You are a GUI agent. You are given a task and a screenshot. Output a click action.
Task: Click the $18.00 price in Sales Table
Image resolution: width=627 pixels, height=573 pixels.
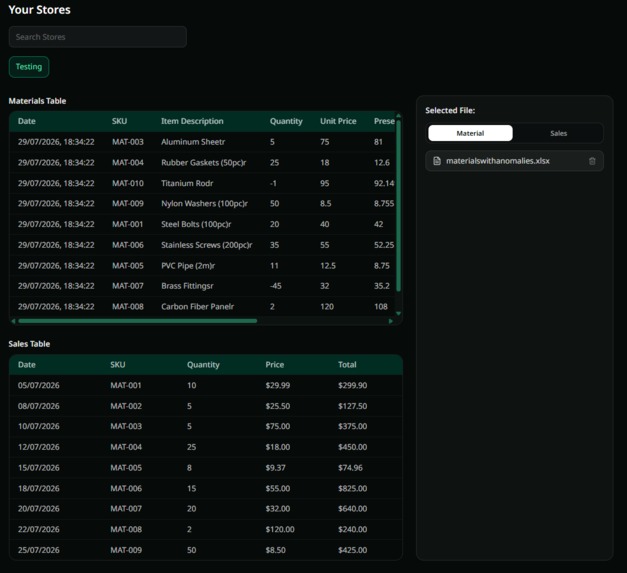pyautogui.click(x=278, y=447)
